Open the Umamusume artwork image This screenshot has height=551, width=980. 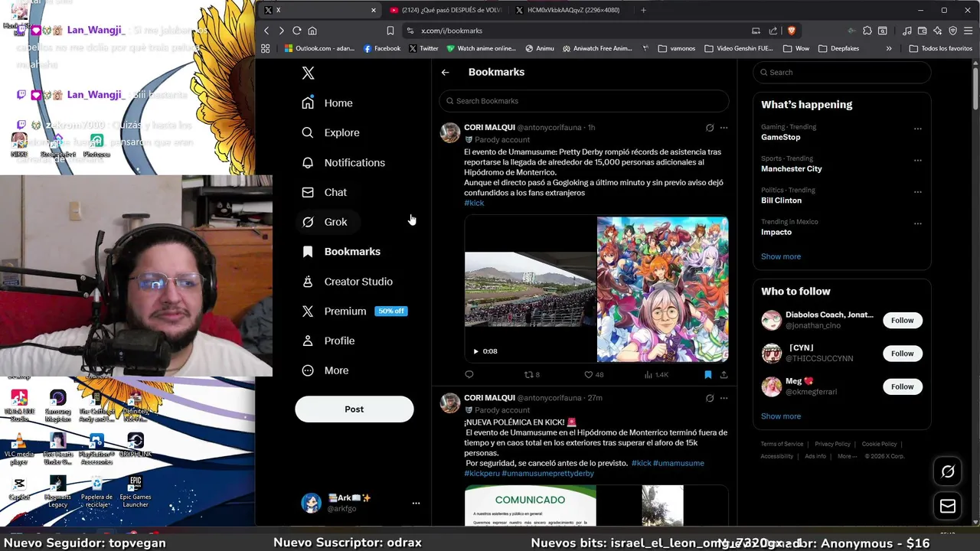(662, 289)
